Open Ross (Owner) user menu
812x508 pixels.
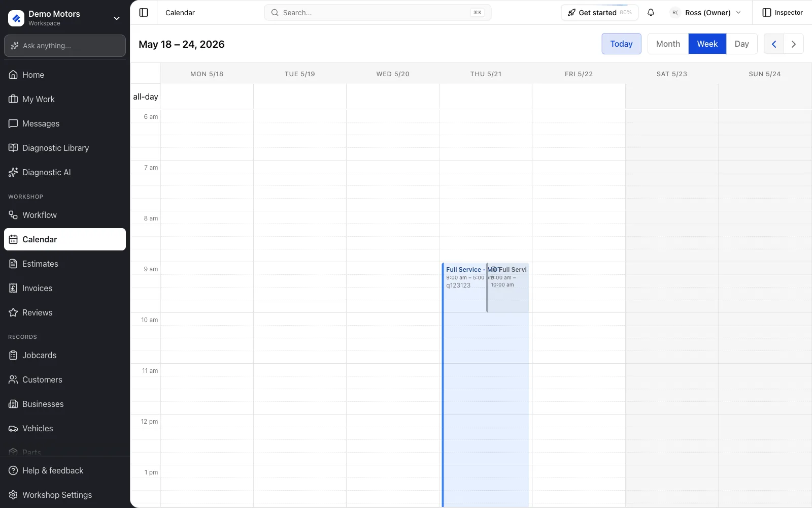(705, 13)
